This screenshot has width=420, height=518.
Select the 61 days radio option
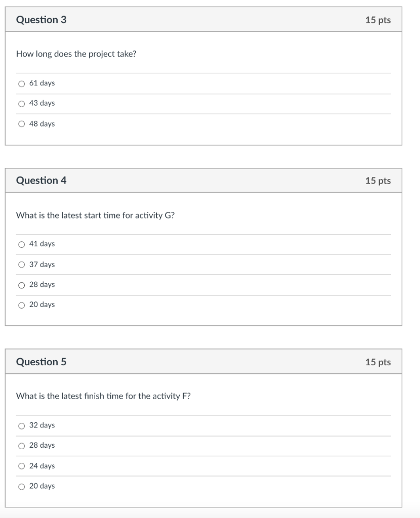point(21,83)
